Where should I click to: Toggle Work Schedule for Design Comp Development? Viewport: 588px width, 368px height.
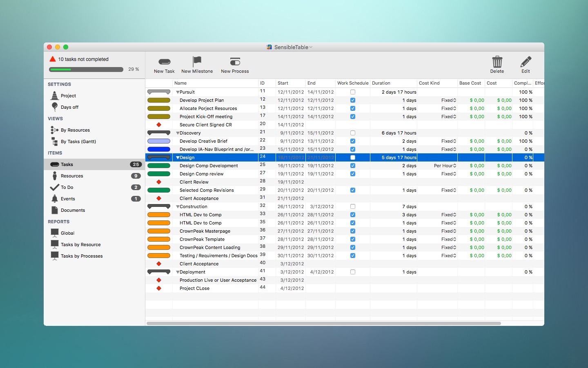(x=353, y=166)
